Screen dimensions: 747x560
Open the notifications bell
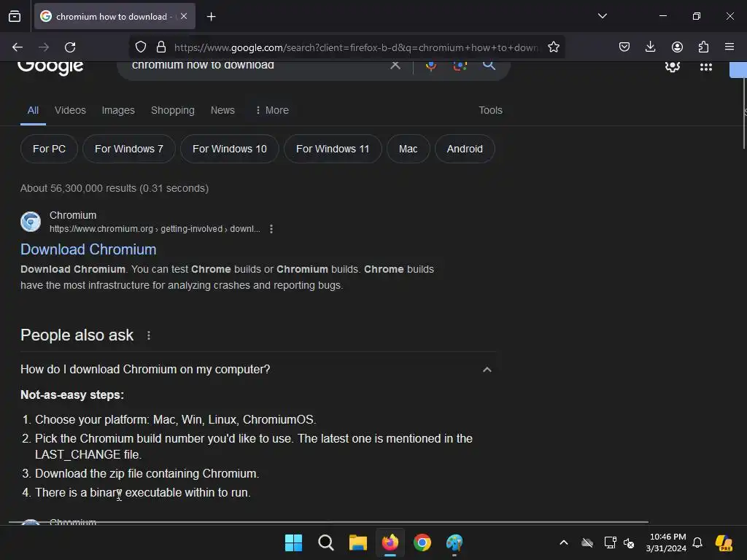(x=697, y=542)
